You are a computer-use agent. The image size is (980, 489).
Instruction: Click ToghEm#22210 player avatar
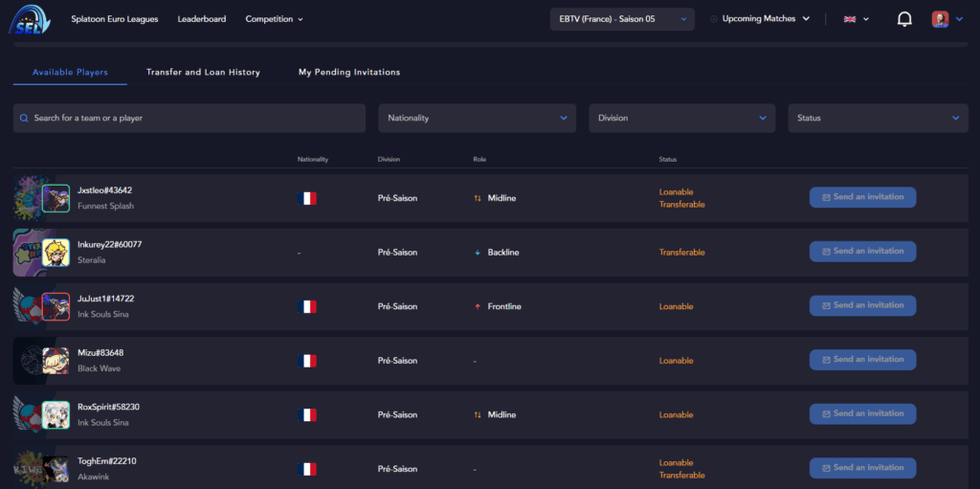56,469
